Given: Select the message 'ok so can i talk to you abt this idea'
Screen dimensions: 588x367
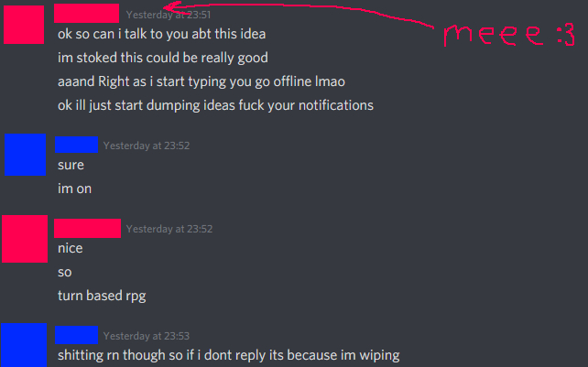Looking at the screenshot, I should 161,34.
